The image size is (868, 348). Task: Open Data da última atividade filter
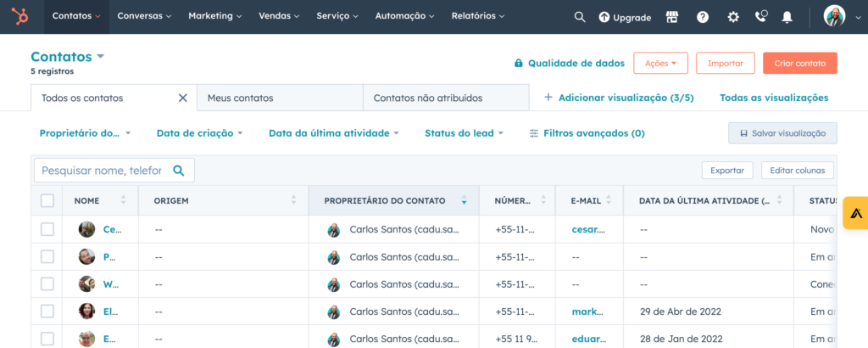coord(334,133)
